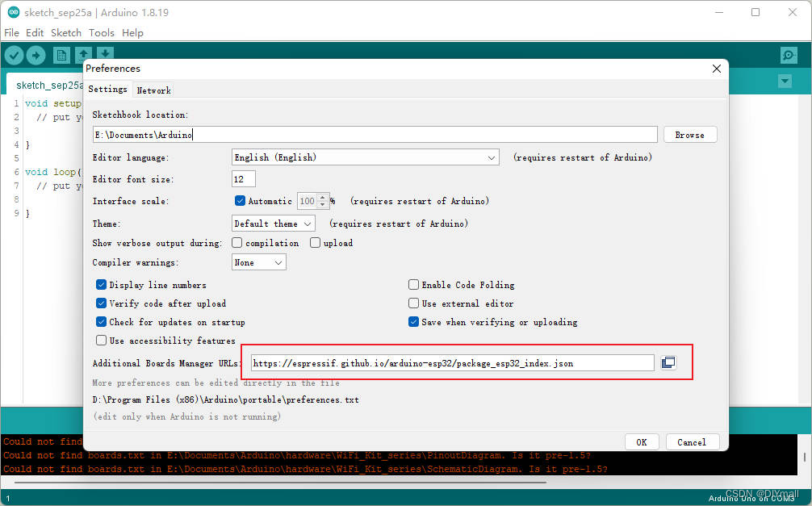812x506 pixels.
Task: Open the Sketch menu
Action: [x=65, y=32]
